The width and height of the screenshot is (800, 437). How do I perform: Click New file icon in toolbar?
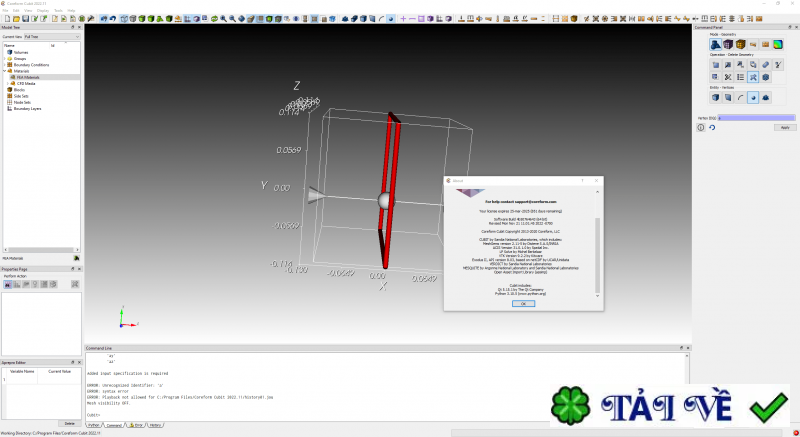click(x=5, y=18)
